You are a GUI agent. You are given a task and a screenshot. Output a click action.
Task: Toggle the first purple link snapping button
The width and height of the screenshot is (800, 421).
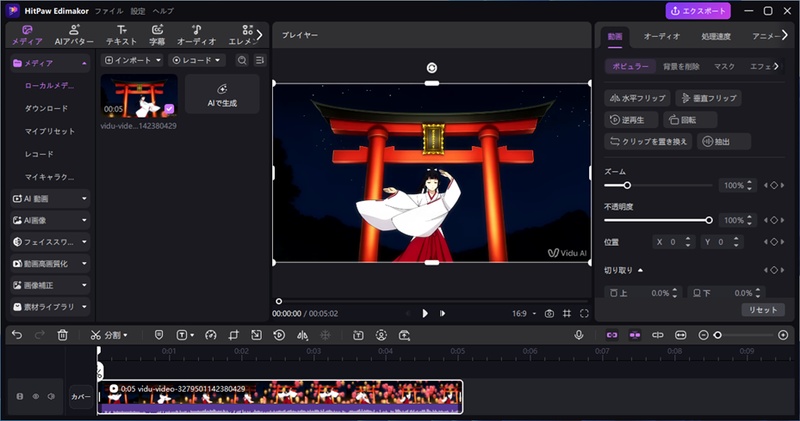pyautogui.click(x=612, y=335)
